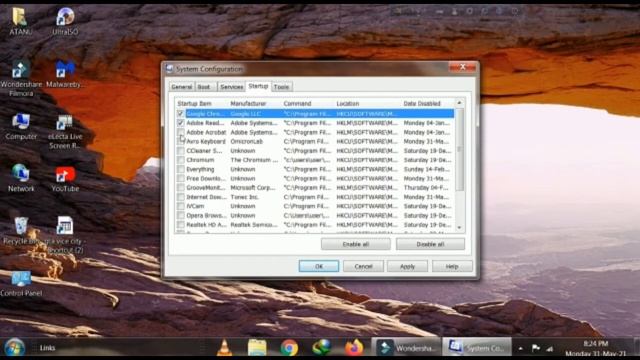Sort by Location column header
The height and width of the screenshot is (360, 640).
tap(368, 104)
